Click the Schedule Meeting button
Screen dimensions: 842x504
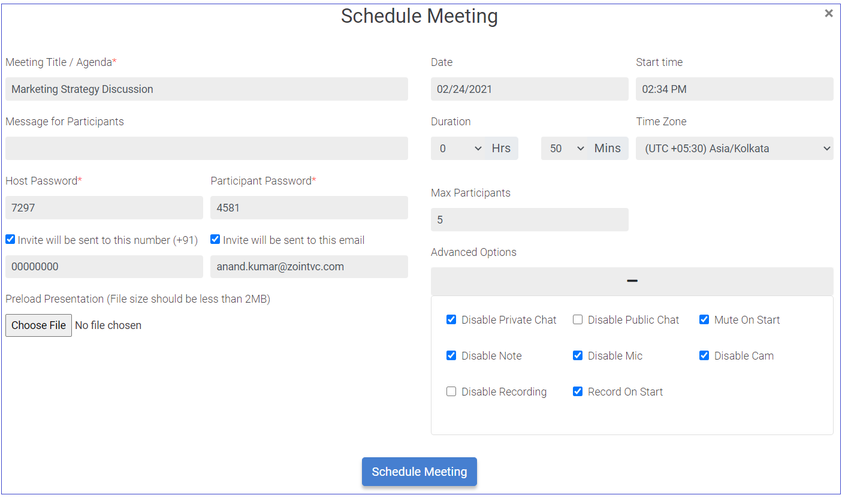click(x=419, y=472)
